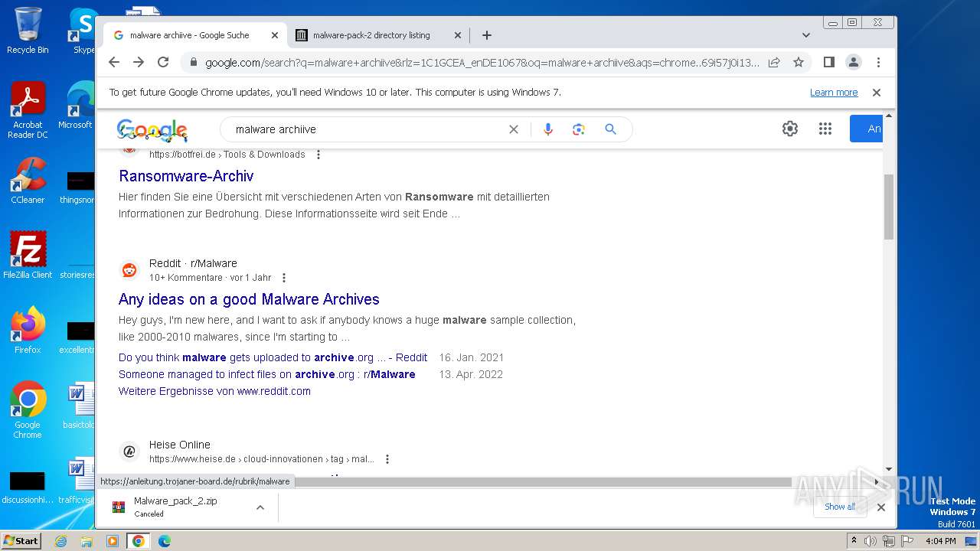
Task: Reload the Google search page
Action: click(163, 62)
